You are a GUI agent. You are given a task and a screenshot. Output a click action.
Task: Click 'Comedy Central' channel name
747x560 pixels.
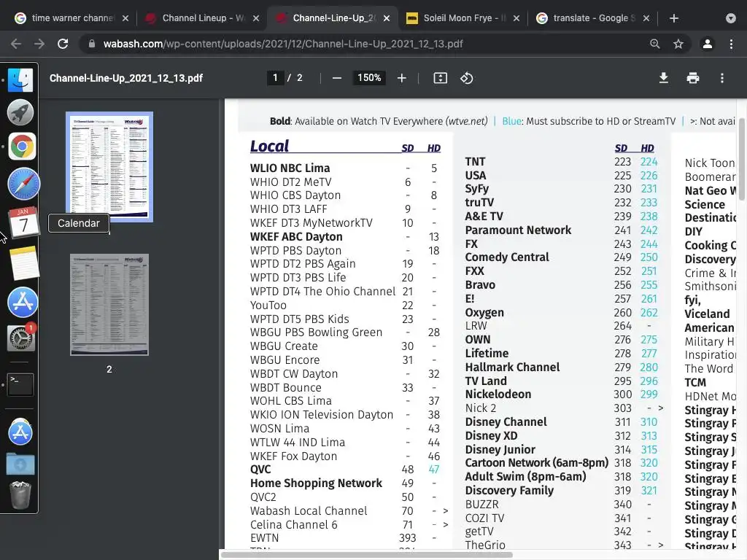(507, 257)
